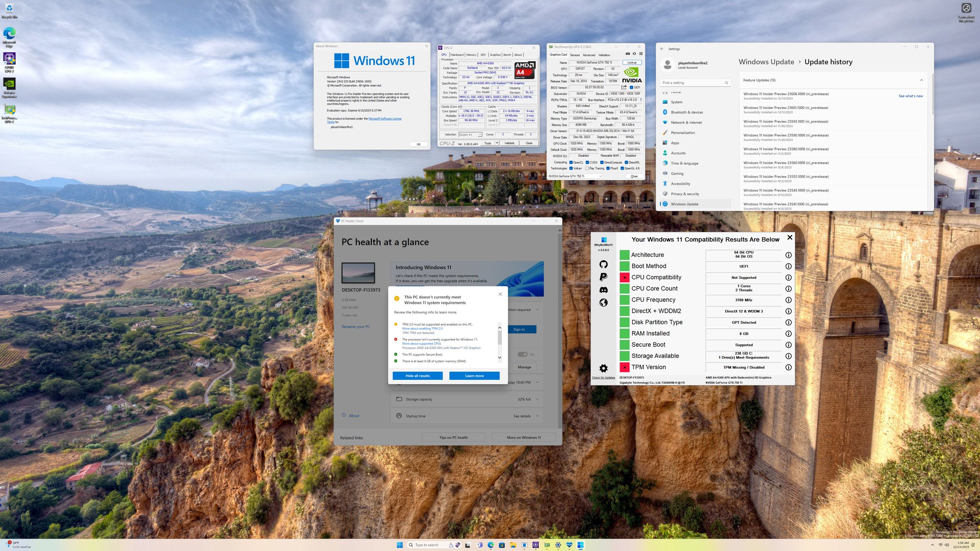Toggle Vulkan checkbox in GPU-Z
Viewport: 980px width, 551px height.
point(571,168)
